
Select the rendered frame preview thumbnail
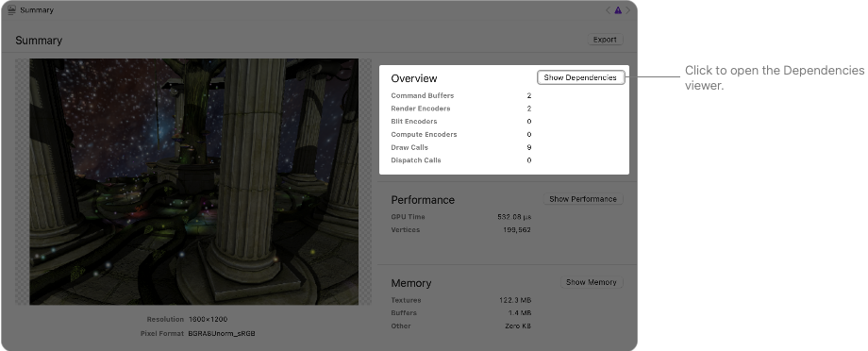click(193, 181)
